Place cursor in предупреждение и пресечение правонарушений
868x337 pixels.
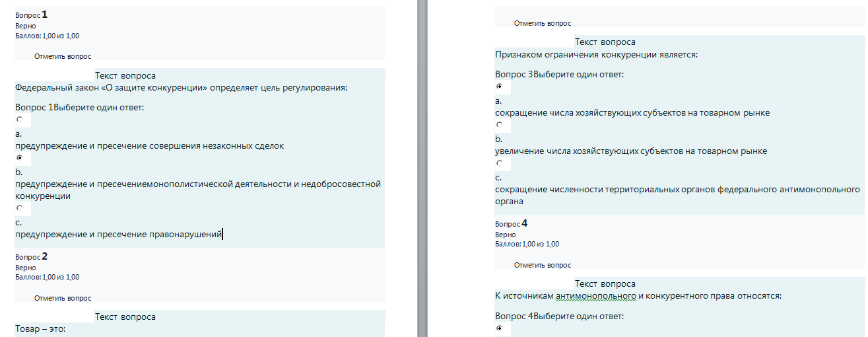click(x=119, y=233)
